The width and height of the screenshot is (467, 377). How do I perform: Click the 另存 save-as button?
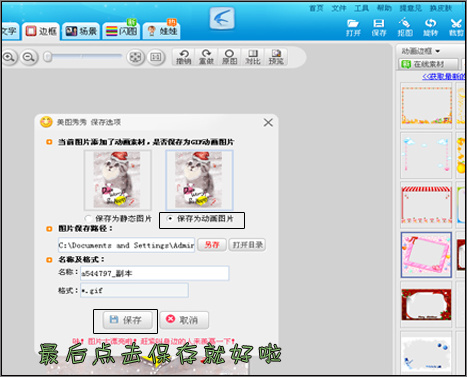212,245
